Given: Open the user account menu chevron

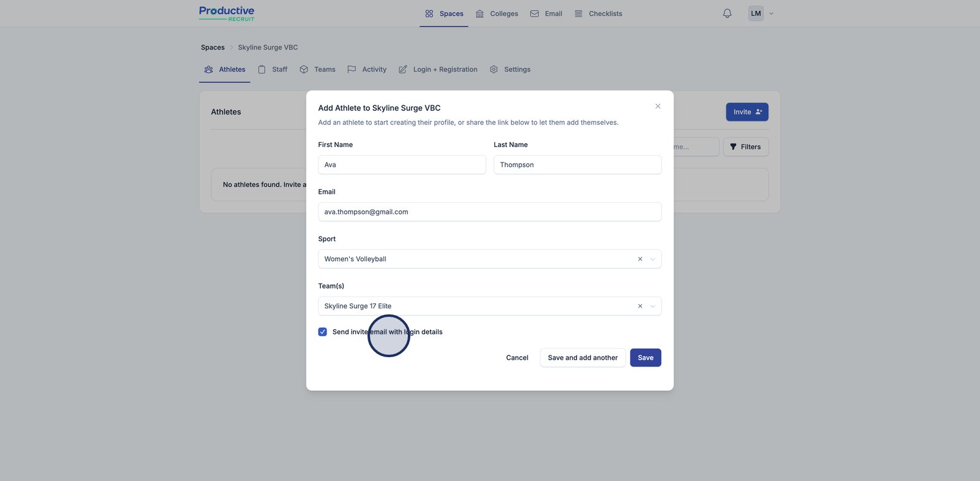Looking at the screenshot, I should click(x=771, y=13).
